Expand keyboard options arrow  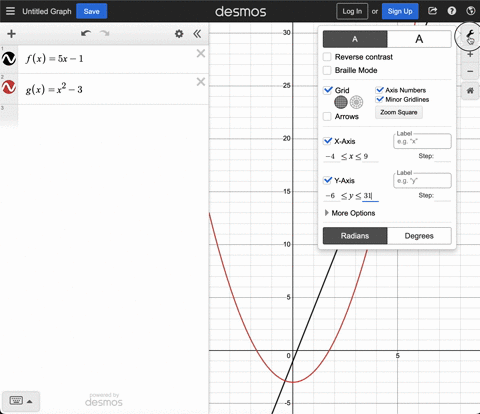coord(30,401)
